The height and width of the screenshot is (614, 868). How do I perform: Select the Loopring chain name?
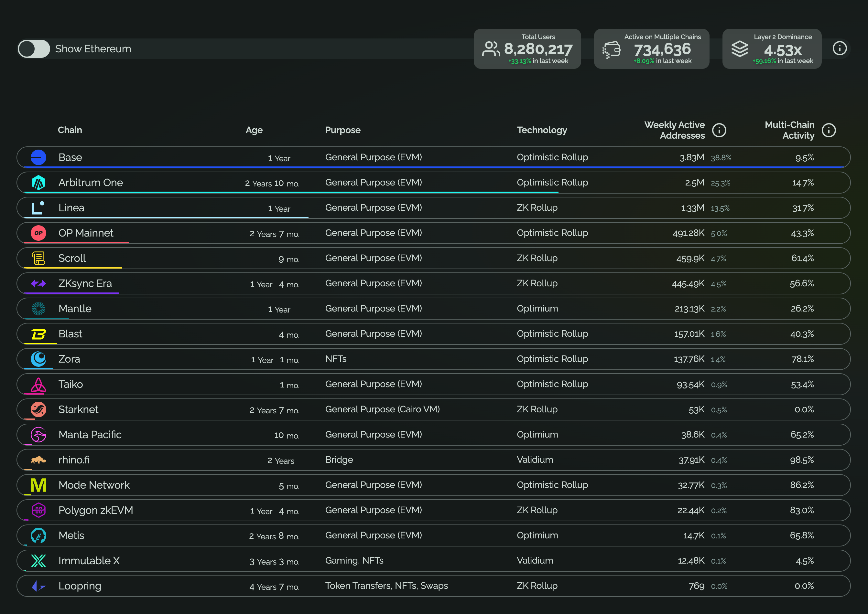click(80, 586)
